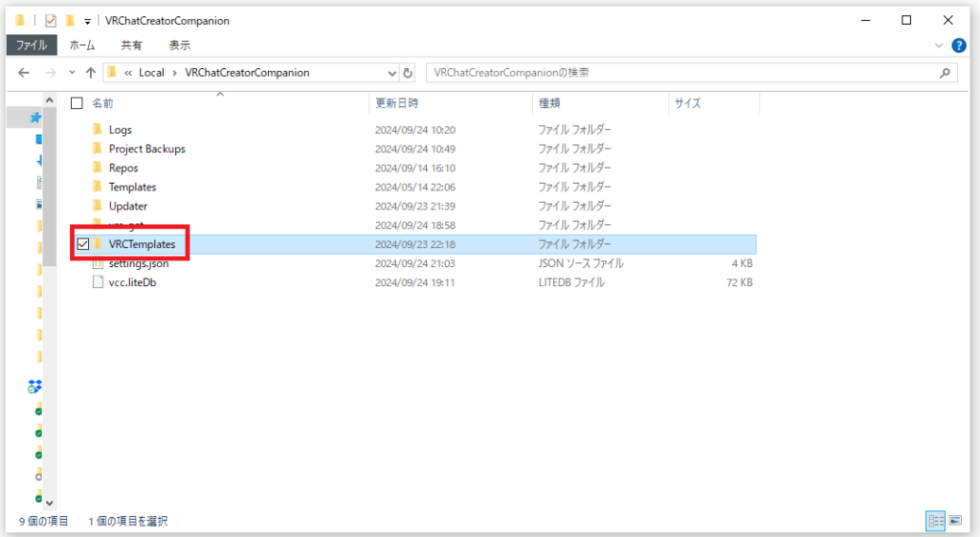The height and width of the screenshot is (537, 980).
Task: Click the Templates folder icon
Action: pyautogui.click(x=98, y=187)
